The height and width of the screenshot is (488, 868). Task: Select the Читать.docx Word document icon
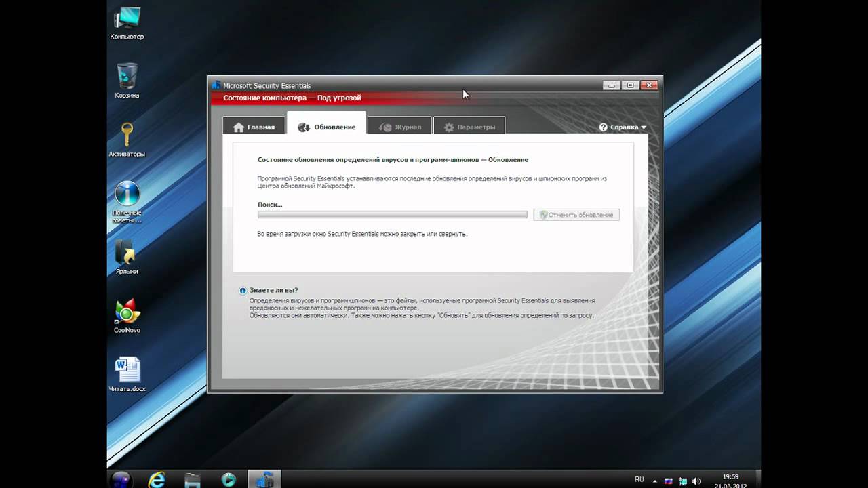point(127,375)
